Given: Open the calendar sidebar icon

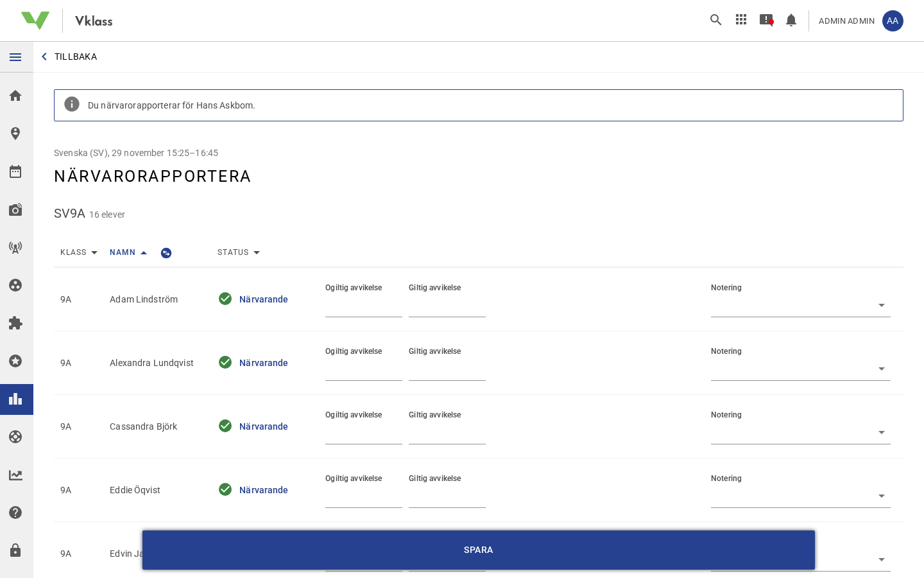Looking at the screenshot, I should pos(15,171).
